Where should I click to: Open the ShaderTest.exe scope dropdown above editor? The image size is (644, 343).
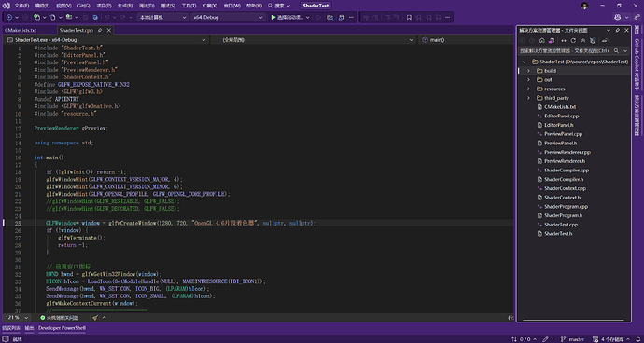pyautogui.click(x=105, y=40)
